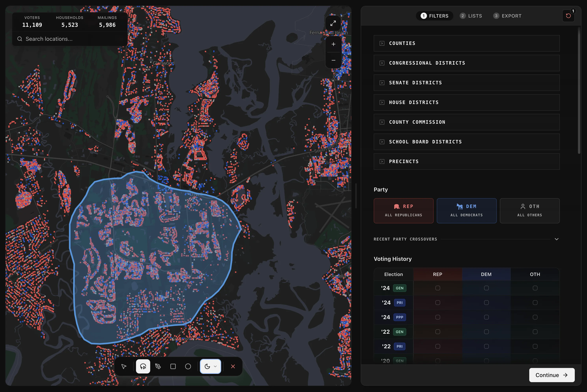Screen dimensions: 587x392
Task: Click the reset filters icon
Action: click(x=568, y=16)
